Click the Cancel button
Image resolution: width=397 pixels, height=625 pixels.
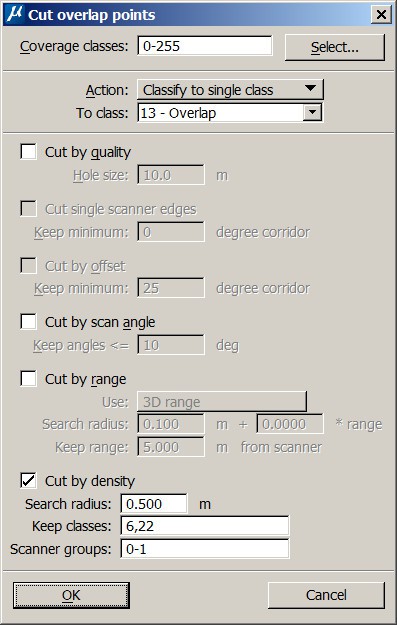pos(326,595)
